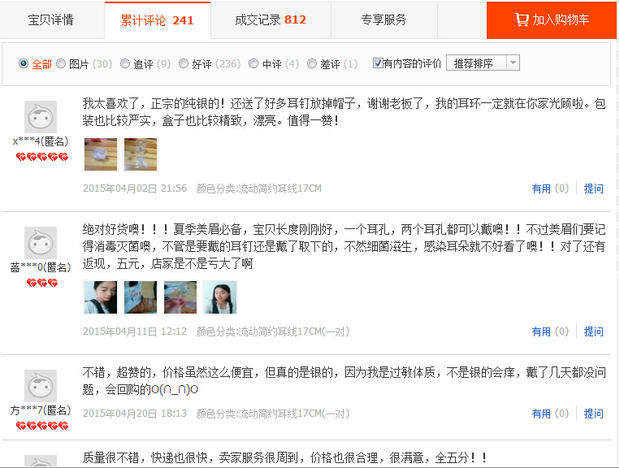Open first photo in x***4's review

pos(101,154)
